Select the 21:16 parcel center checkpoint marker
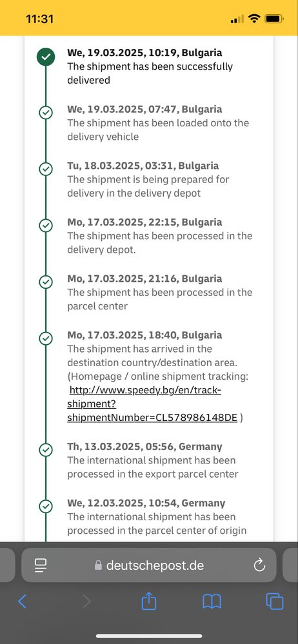This screenshot has width=298, height=644. click(46, 282)
